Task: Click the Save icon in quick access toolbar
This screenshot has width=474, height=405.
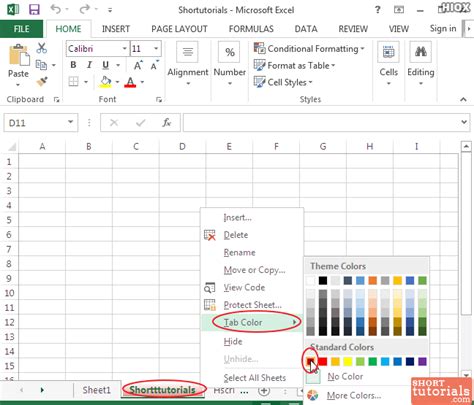Action: point(34,10)
